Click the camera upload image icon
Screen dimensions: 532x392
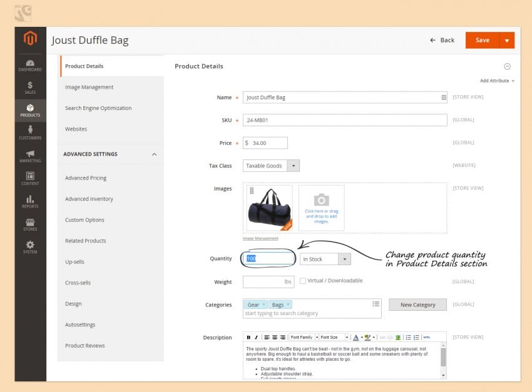pyautogui.click(x=321, y=200)
